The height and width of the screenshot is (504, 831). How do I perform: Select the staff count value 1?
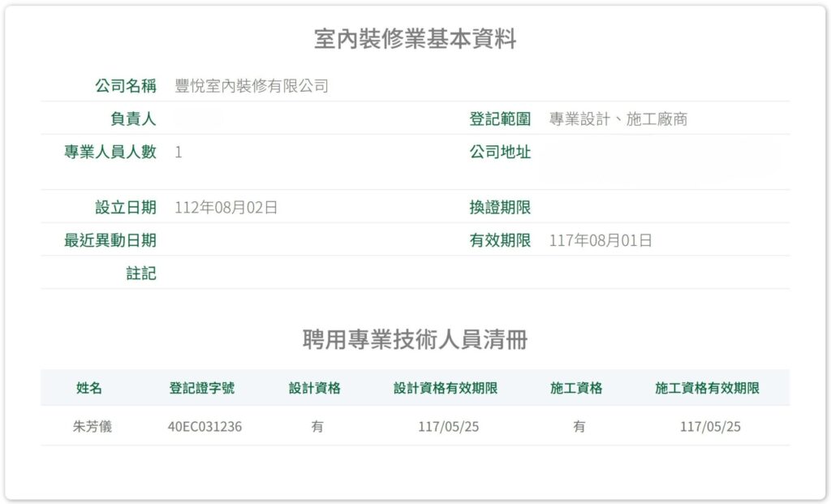[179, 152]
